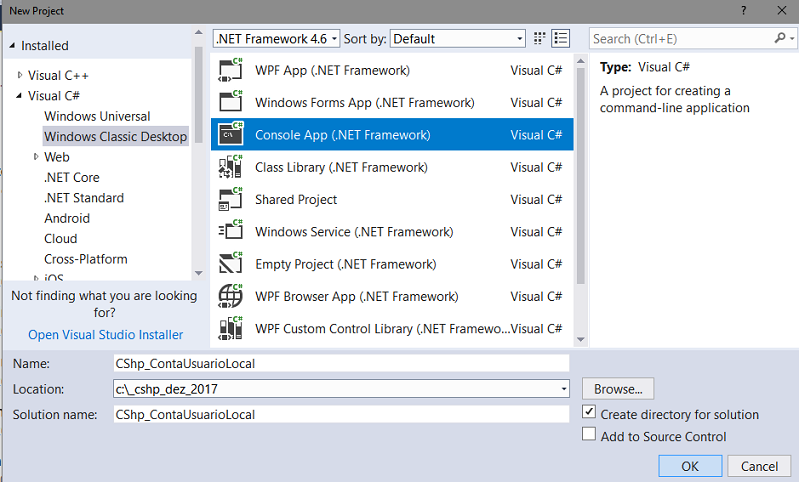Open the dialog help question mark
Screen dimensions: 799x482
(x=743, y=11)
